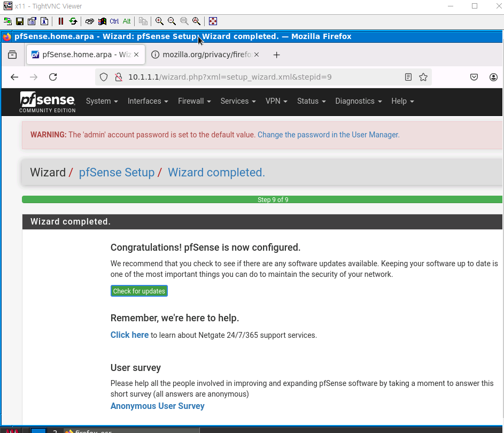This screenshot has width=504, height=433.
Task: Zoom in with the plus magnifier icon
Action: coord(159,21)
